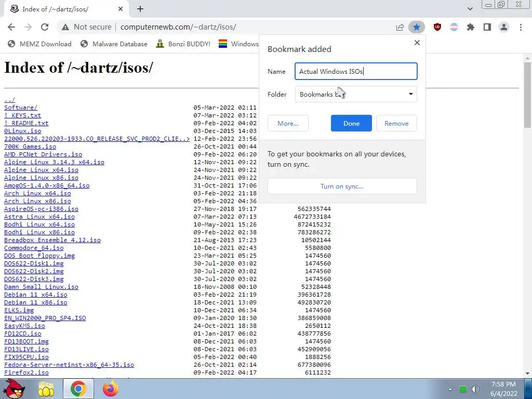Viewport: 532px width, 399px height.
Task: Download AMD_PCNet_Drivers.iso
Action: pos(43,154)
